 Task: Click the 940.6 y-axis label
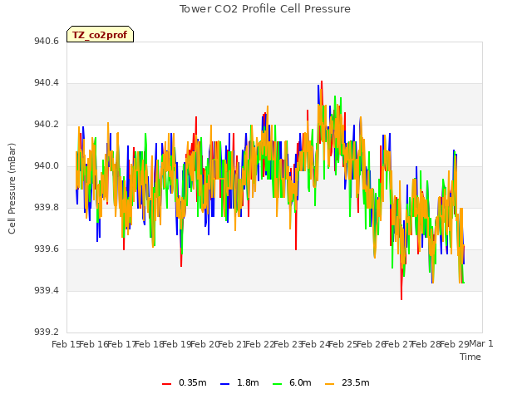(x=47, y=42)
